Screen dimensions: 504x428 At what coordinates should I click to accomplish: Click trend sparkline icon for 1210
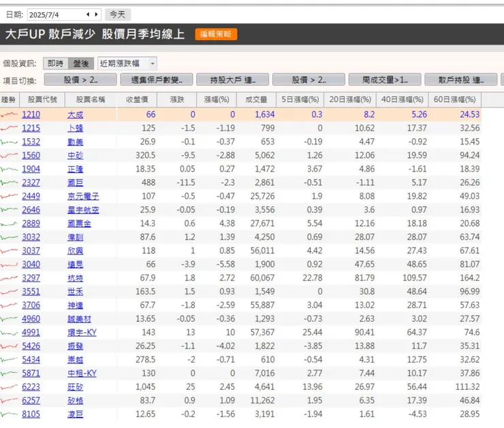[9, 114]
